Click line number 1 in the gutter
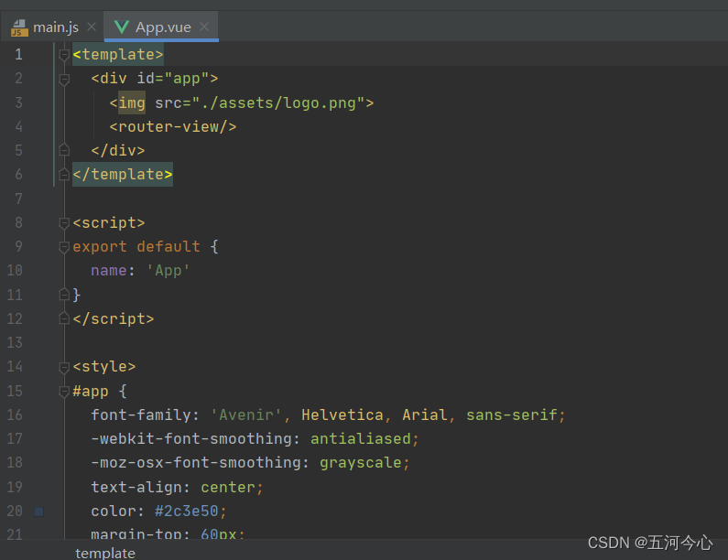The image size is (728, 560). tap(18, 54)
